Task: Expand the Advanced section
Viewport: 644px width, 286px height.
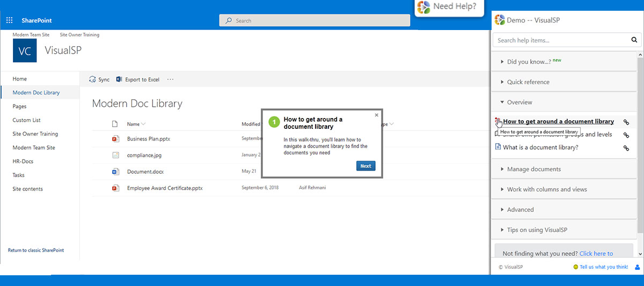Action: click(564, 210)
